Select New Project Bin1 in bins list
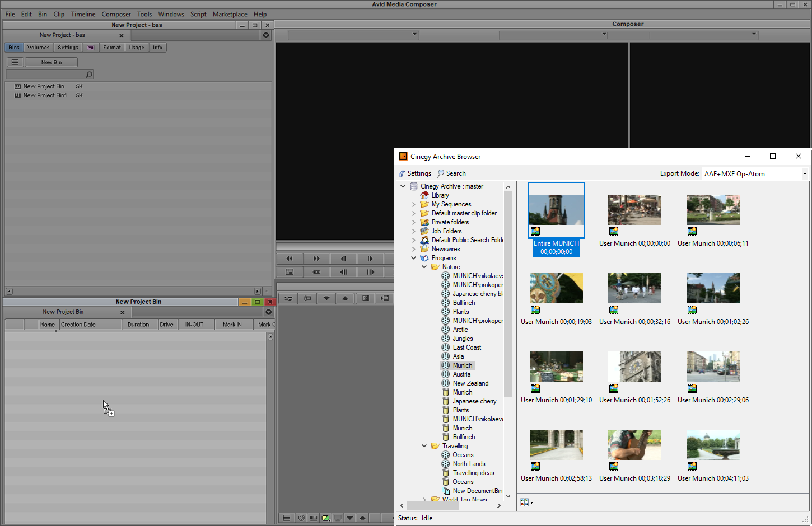The image size is (812, 526). pos(45,95)
